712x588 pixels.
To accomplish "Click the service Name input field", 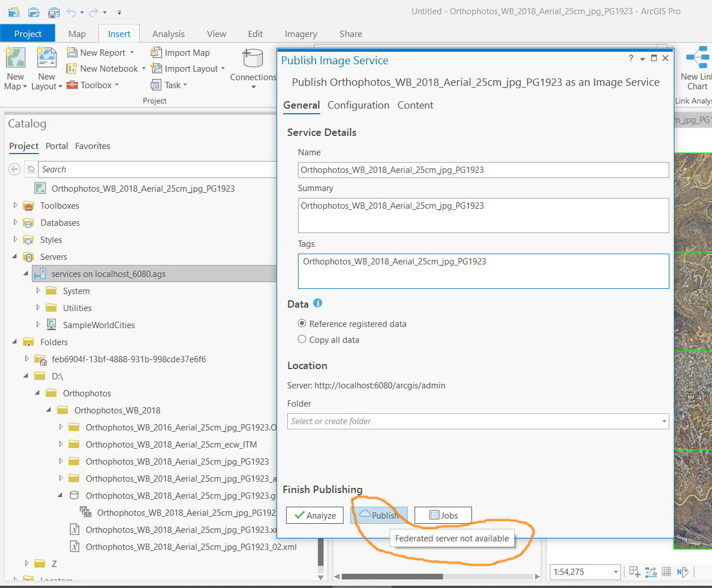I will coord(483,170).
